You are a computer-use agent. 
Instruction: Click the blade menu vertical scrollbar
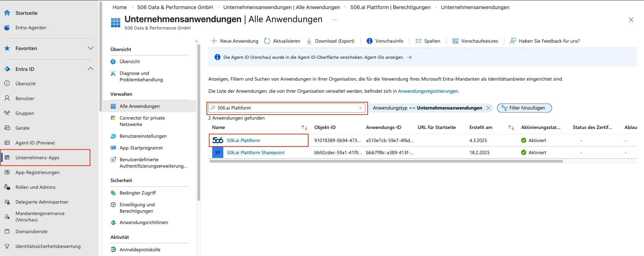click(x=199, y=123)
